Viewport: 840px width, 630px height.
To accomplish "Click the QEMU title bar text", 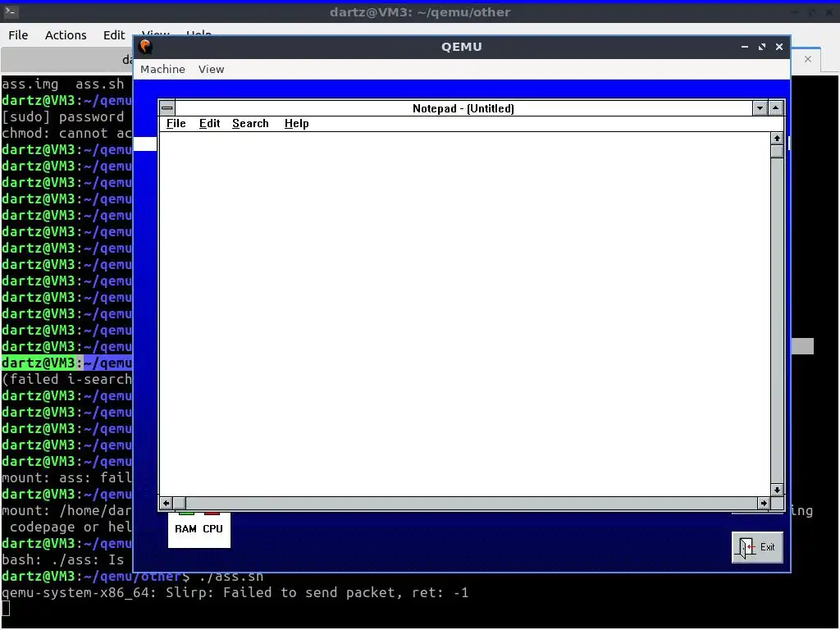I will click(461, 47).
